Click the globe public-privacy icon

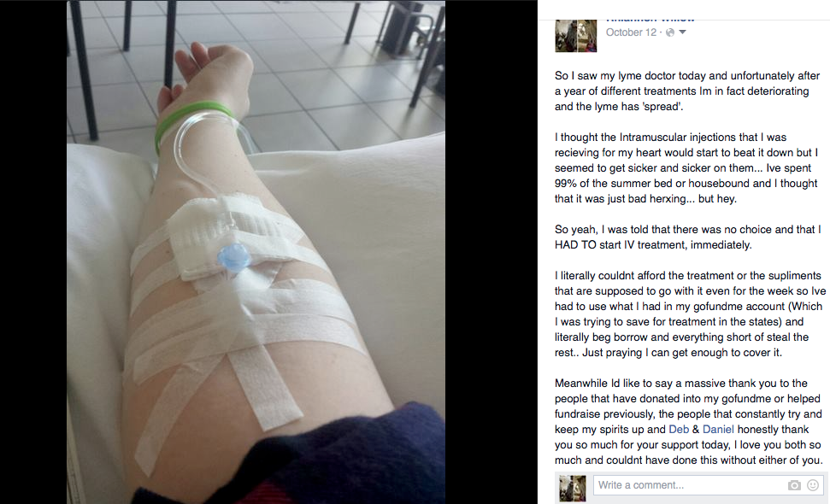pyautogui.click(x=670, y=32)
